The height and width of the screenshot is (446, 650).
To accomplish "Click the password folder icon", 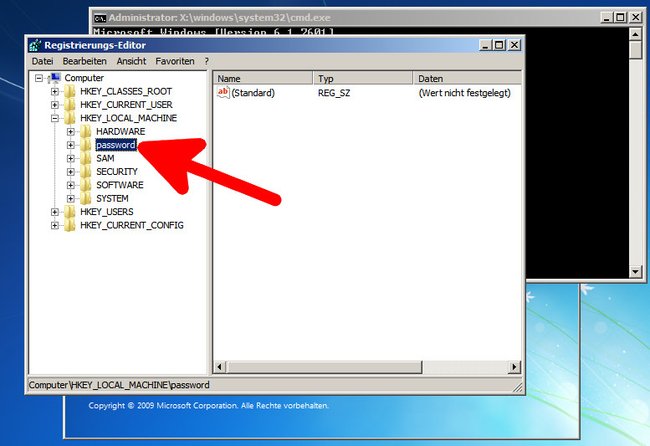I will (x=85, y=145).
